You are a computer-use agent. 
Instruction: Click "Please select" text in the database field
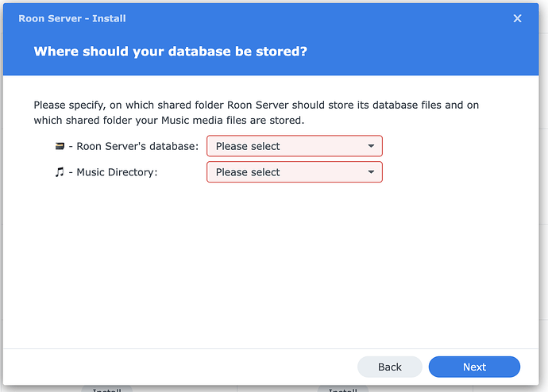coord(248,146)
